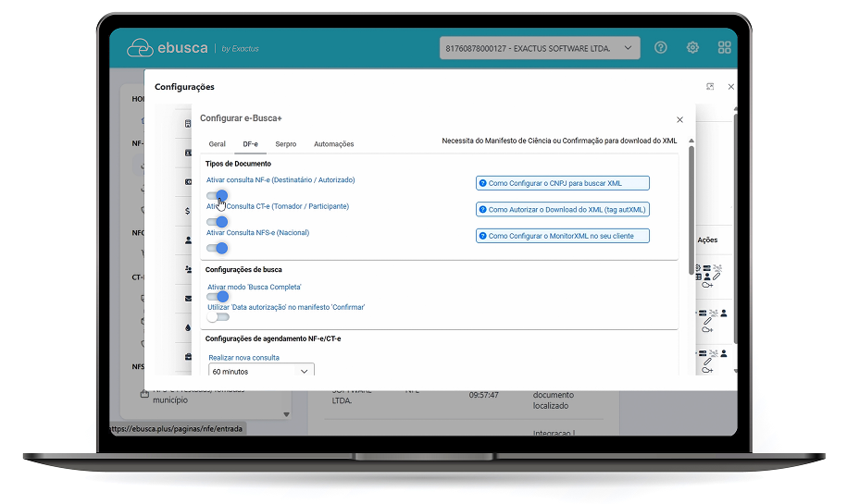
Task: Click the user icon in third Ações row
Action: [x=724, y=353]
